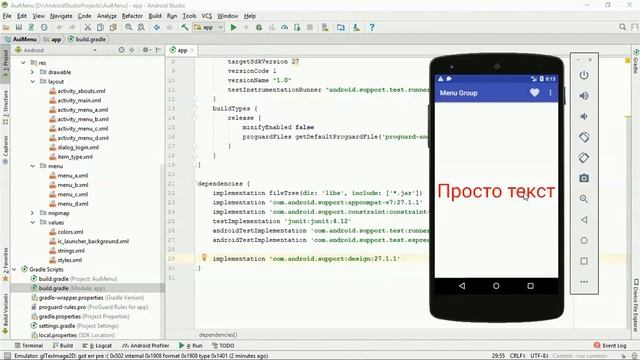This screenshot has height=360, width=640.
Task: Run the app with the green play button
Action: [233, 27]
